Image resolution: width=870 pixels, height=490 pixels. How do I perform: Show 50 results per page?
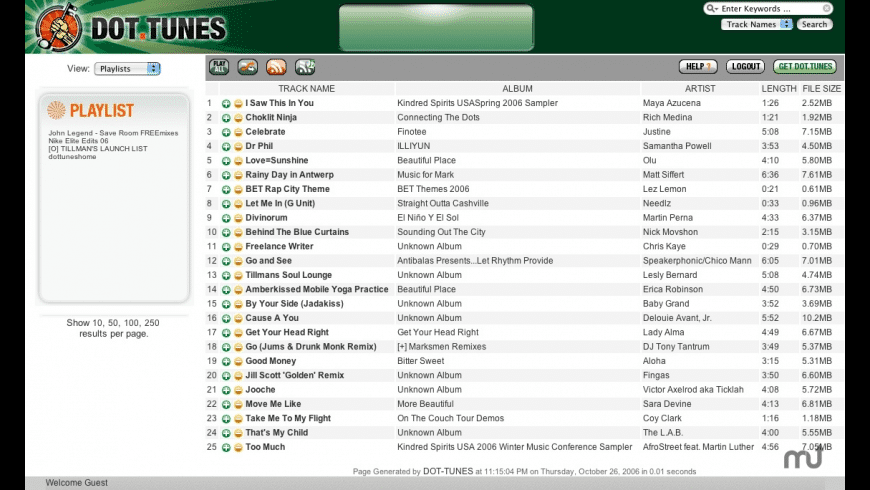click(x=114, y=323)
